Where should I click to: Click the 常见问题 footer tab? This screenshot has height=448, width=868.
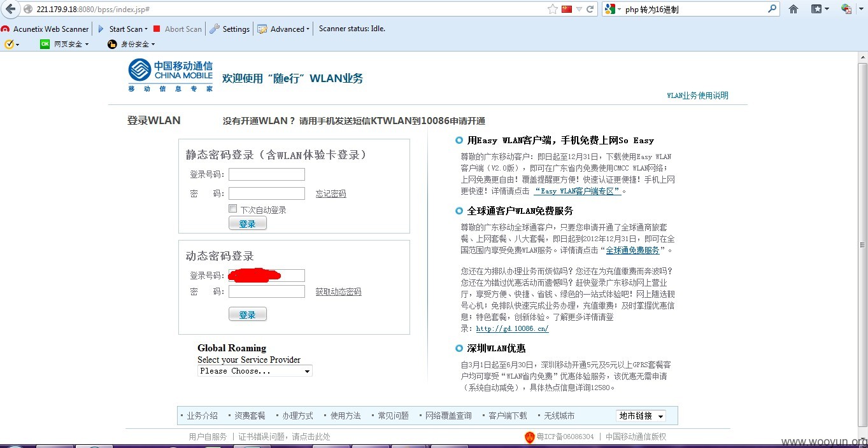pos(394,416)
